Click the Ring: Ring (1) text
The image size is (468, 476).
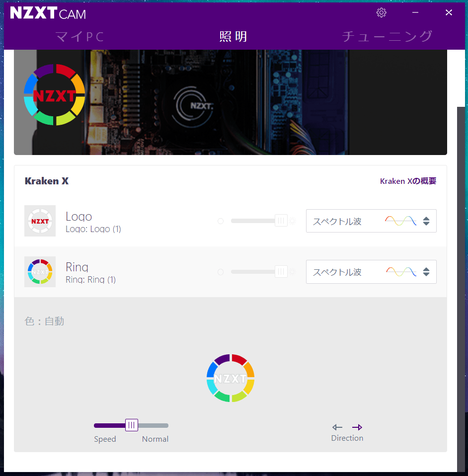[91, 280]
